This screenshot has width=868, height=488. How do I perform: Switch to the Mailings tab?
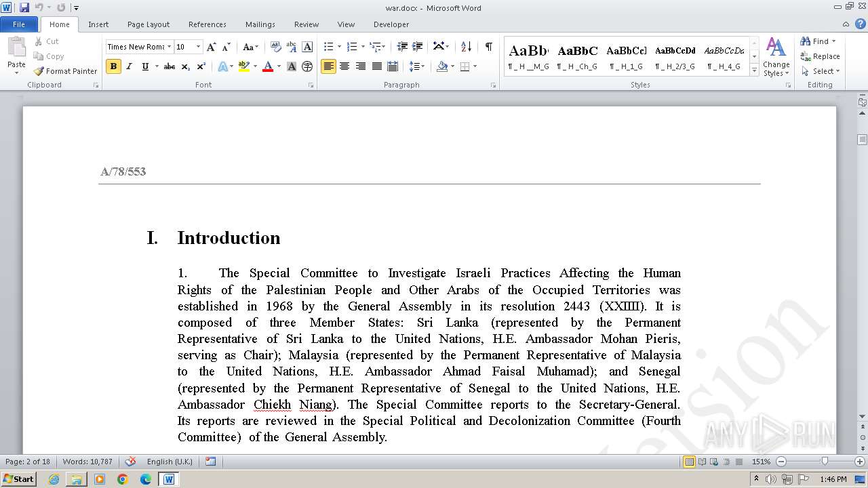click(260, 24)
